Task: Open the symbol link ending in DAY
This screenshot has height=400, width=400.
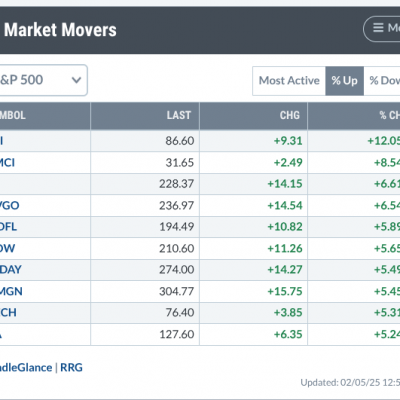Action: click(11, 269)
